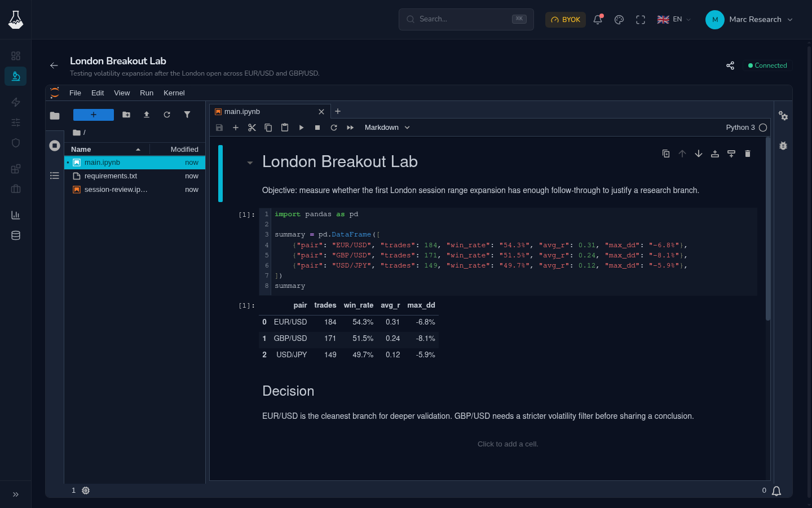This screenshot has height=508, width=812.
Task: Open the running kernels stop-circle panel
Action: pos(55,146)
